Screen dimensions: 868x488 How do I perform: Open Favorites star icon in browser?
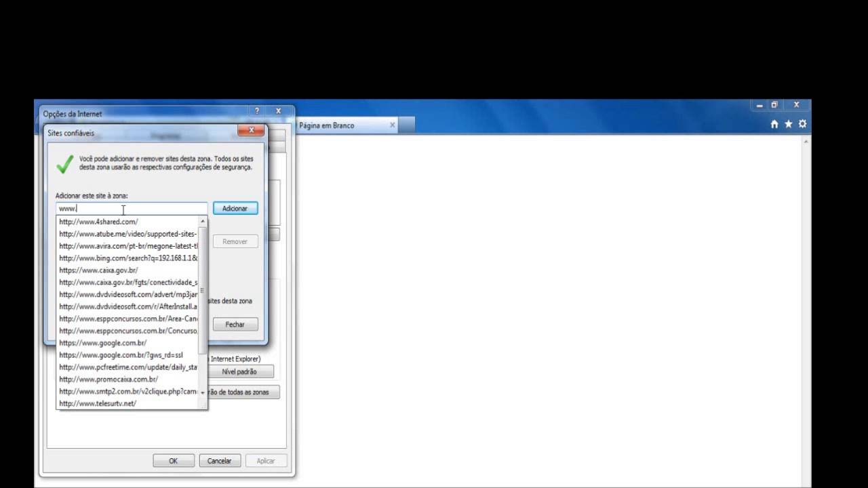pos(789,124)
